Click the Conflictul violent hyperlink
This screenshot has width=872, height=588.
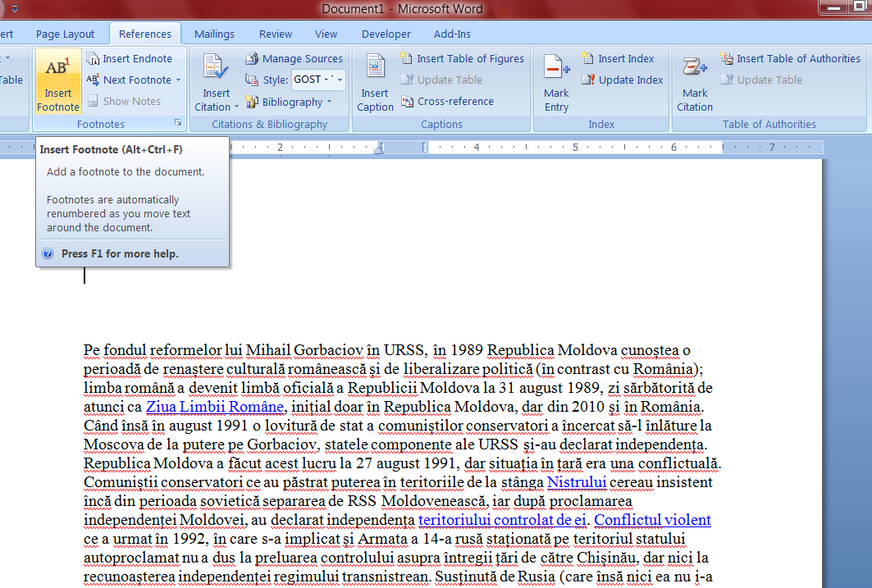651,520
